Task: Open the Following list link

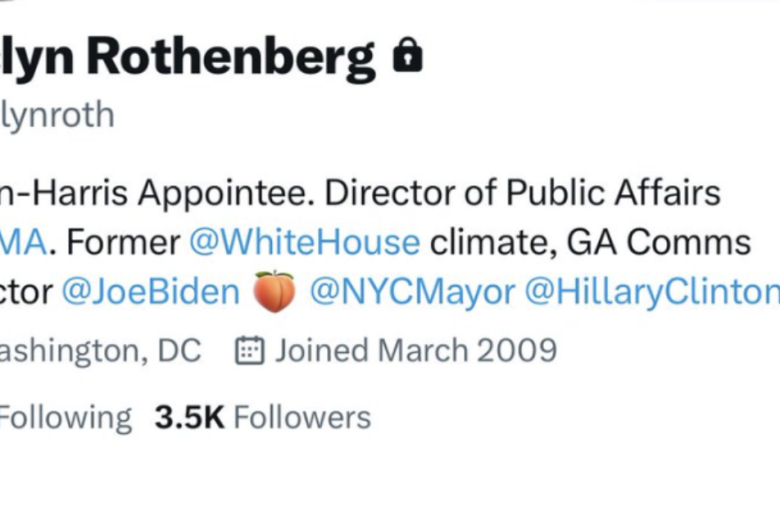Action: (65, 417)
